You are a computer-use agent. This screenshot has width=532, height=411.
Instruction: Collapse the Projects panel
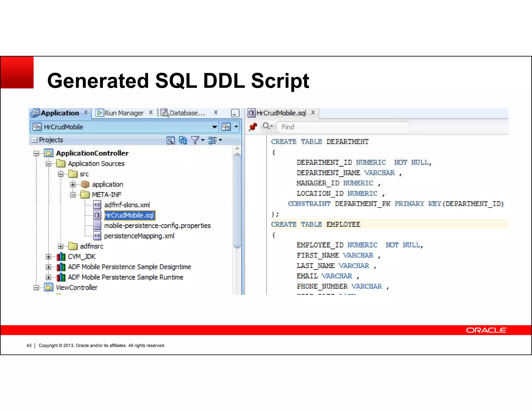pyautogui.click(x=34, y=140)
